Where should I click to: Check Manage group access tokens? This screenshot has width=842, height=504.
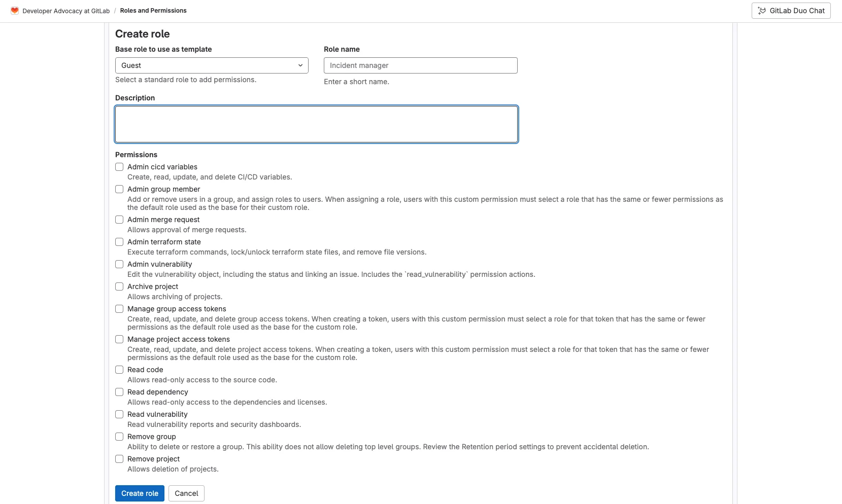click(x=119, y=309)
